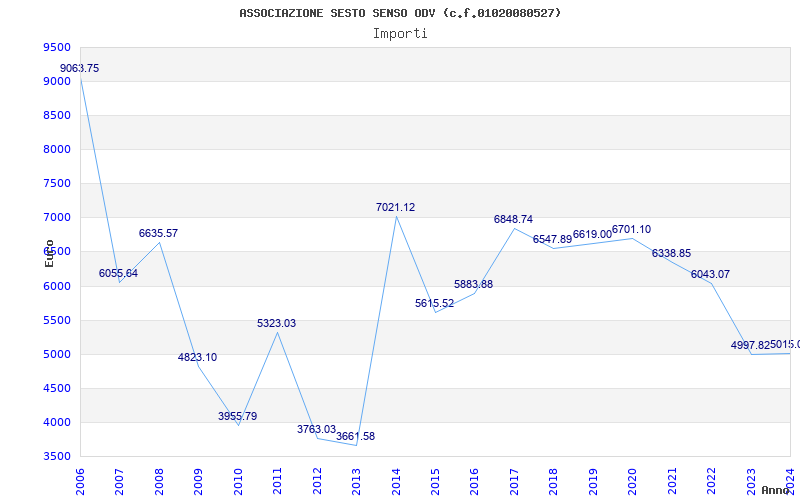Click the y-axis value 4500

pos(57,389)
